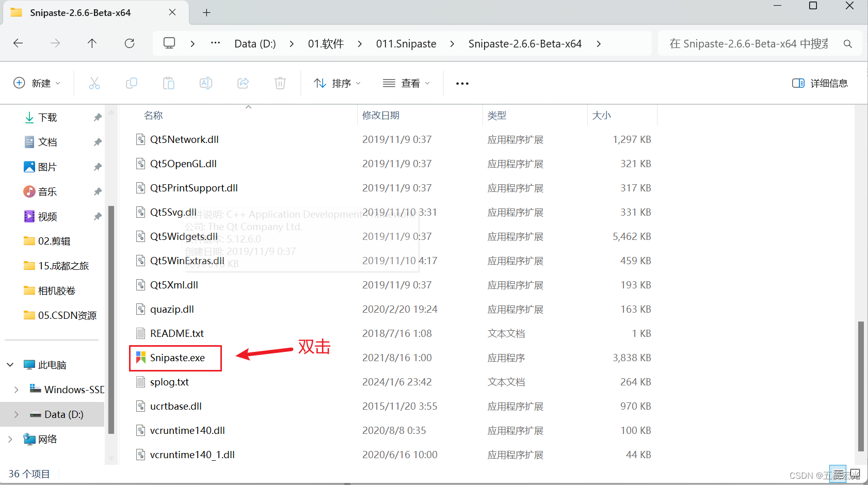Viewport: 868px width, 485px height.
Task: Go back to previous folder
Action: [x=18, y=43]
